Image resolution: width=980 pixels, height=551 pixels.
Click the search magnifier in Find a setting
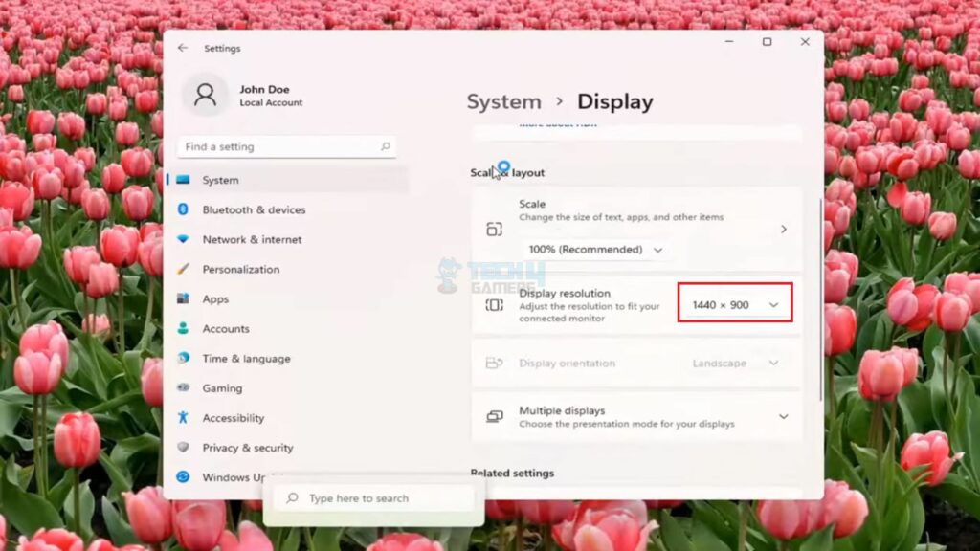[386, 147]
